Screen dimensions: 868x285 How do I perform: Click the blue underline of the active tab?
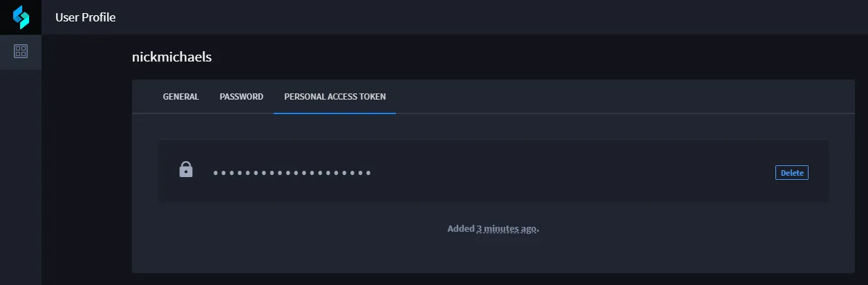point(335,113)
